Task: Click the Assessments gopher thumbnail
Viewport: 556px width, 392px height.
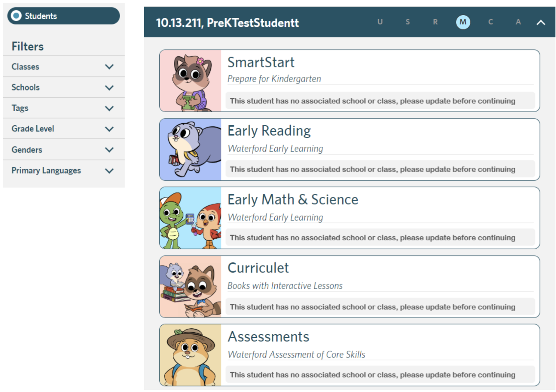Action: tap(191, 355)
